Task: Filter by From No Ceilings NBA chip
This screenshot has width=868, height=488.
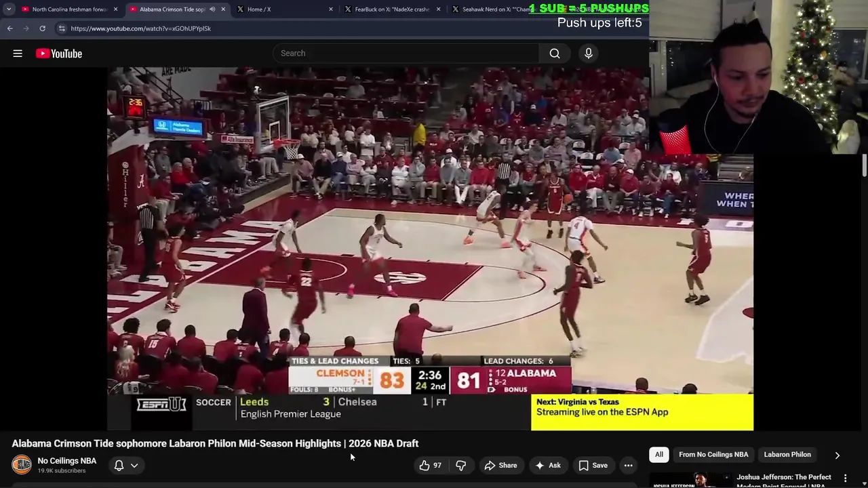Action: tap(713, 455)
